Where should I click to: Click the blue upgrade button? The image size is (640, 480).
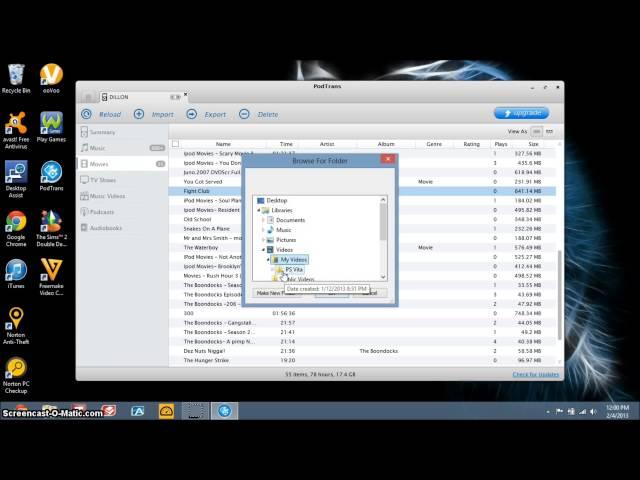(x=522, y=113)
